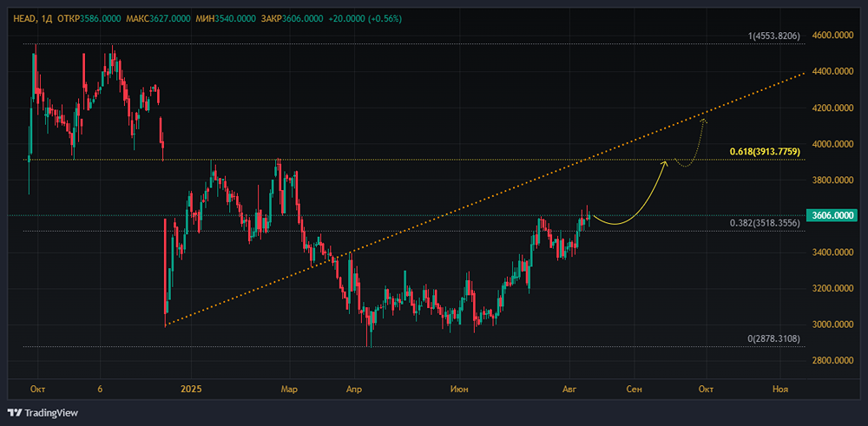Click the Мар label on time axis

tap(289, 389)
